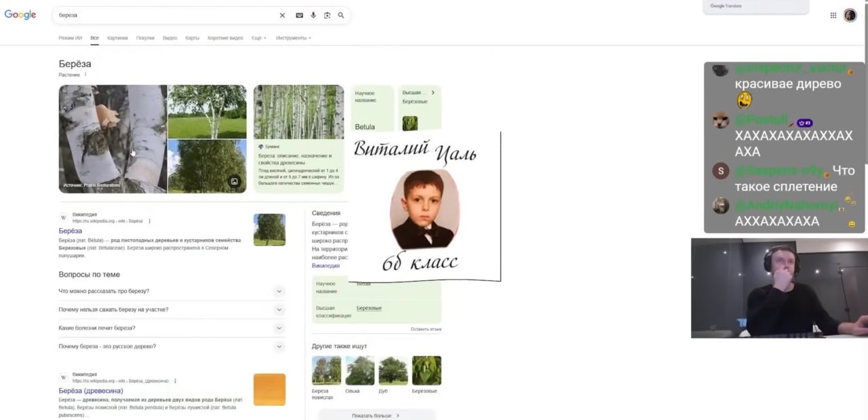Viewport: 868px width, 420px height.
Task: Open the options dots of the Берёза_(древесина) result
Action: click(175, 381)
